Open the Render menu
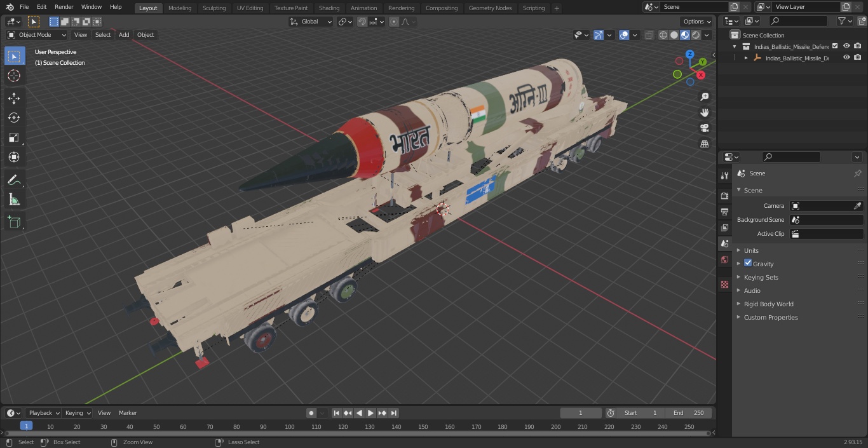Screen dimensions: 868x448 click(64, 7)
